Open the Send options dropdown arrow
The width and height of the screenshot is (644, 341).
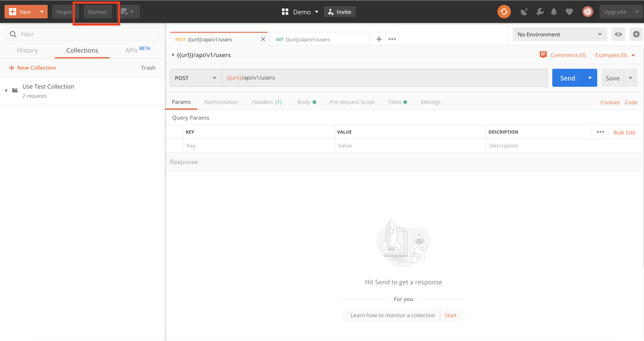pyautogui.click(x=590, y=78)
